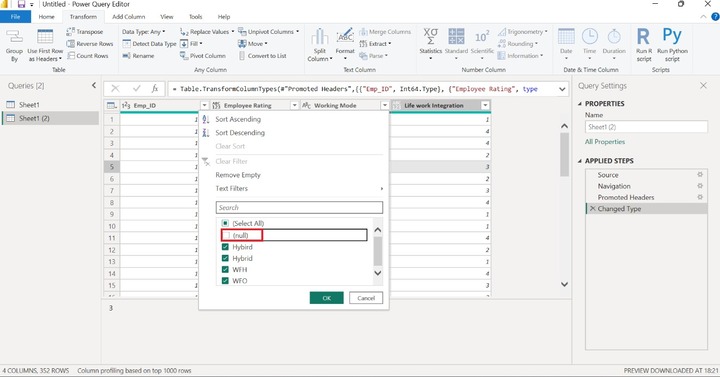This screenshot has width=720, height=377.
Task: Open the Data Type: Any dropdown
Action: (143, 32)
